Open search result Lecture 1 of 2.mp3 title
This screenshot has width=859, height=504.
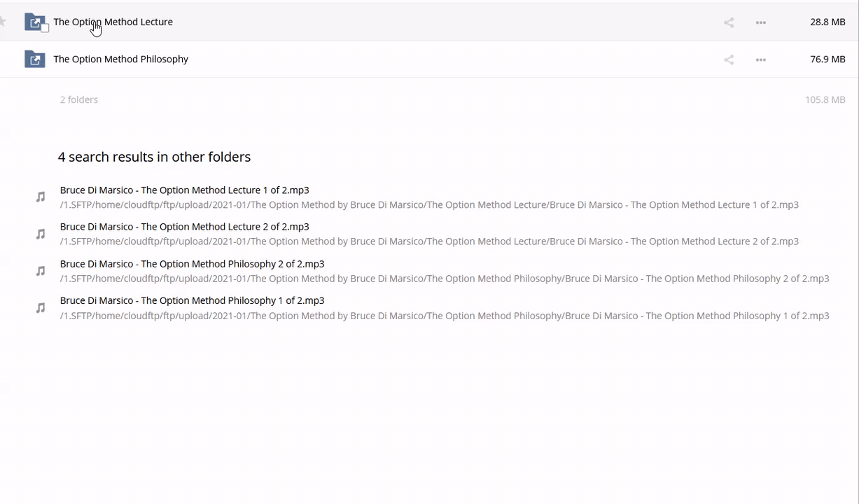(184, 190)
